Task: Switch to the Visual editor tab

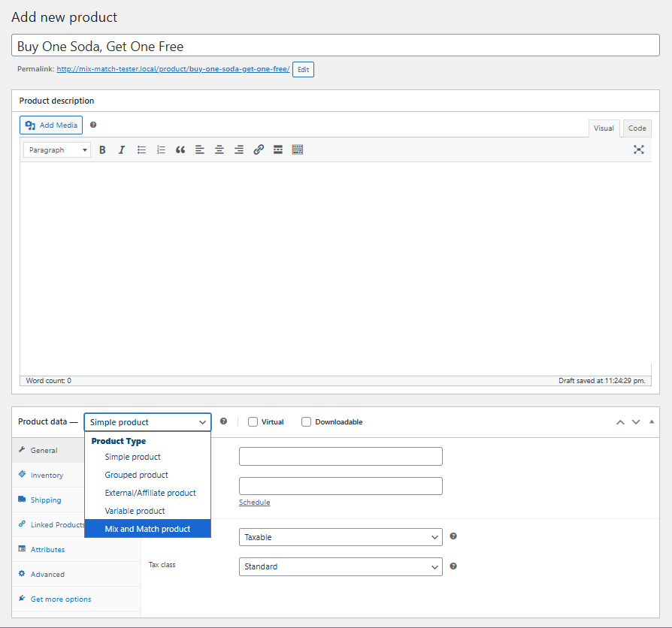Action: click(x=604, y=128)
